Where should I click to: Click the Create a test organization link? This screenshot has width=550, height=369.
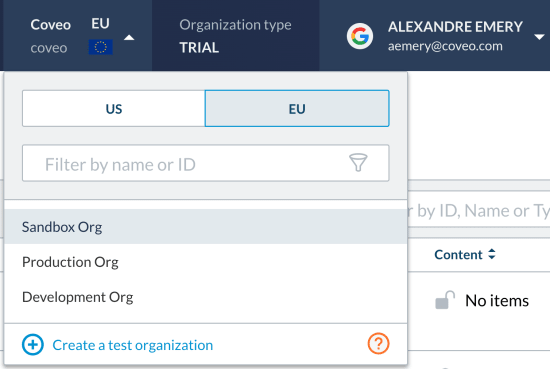tap(133, 345)
